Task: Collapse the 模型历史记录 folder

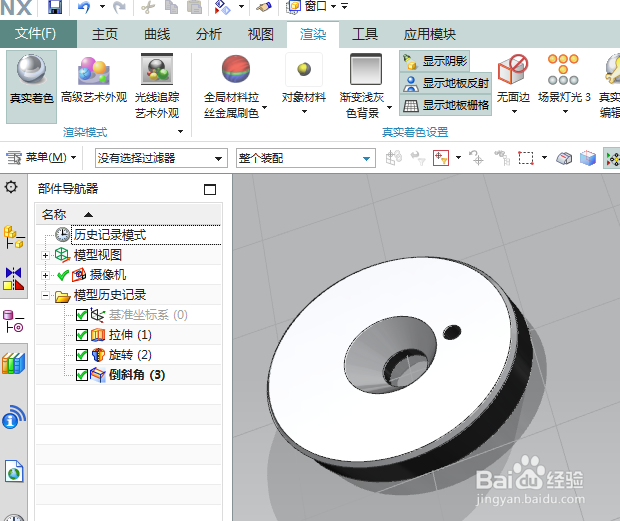Action: tap(45, 295)
